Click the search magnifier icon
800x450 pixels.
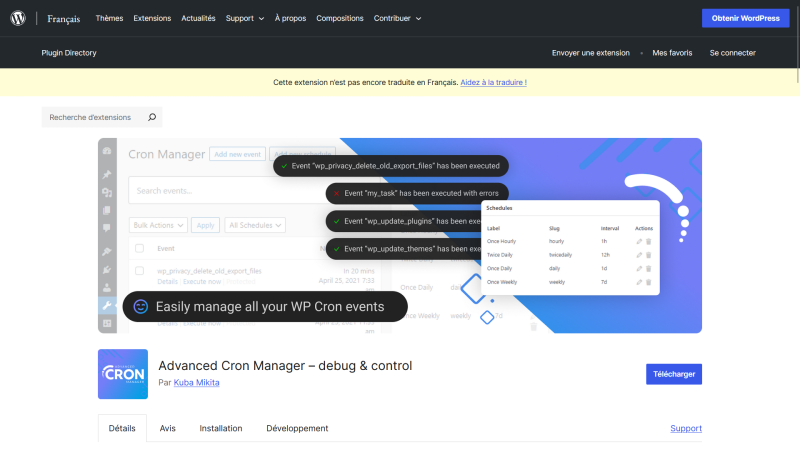[152, 117]
